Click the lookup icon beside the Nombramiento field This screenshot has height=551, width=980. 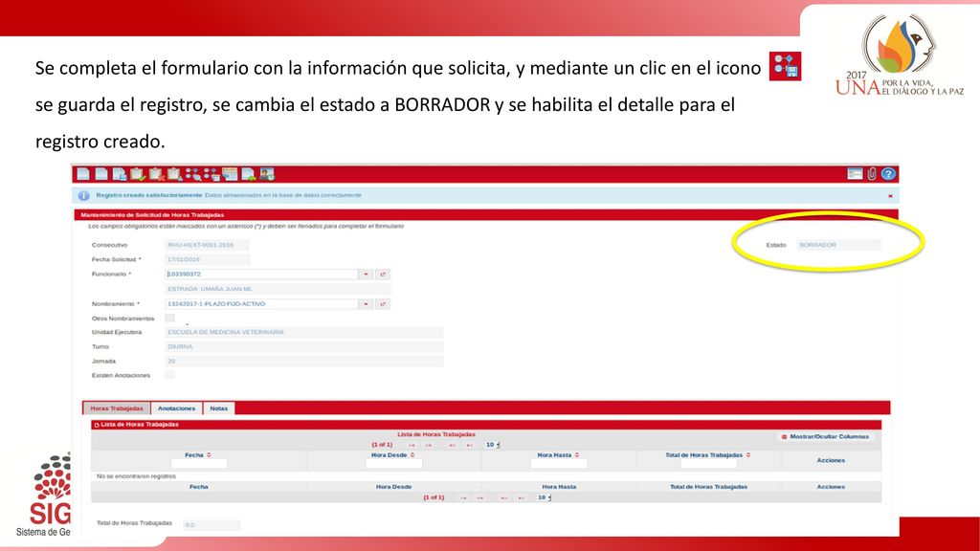[x=383, y=304]
